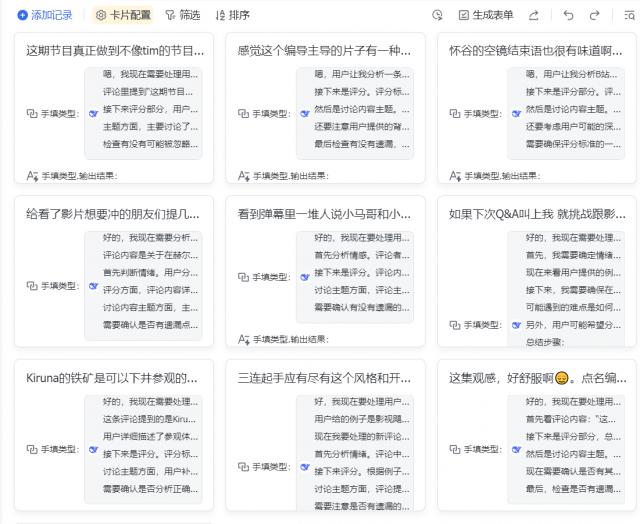Viewport: 640px width, 524px height.
Task: Click the 生成表单 generate form button
Action: coord(486,15)
